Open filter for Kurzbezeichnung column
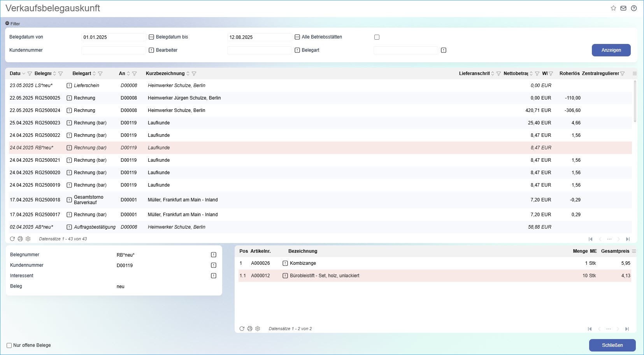The width and height of the screenshot is (644, 355). (x=194, y=73)
